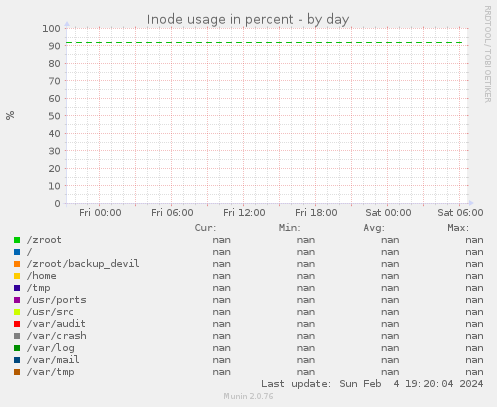Click the 50 value on the y-axis
This screenshot has height=407, width=497.
[54, 116]
